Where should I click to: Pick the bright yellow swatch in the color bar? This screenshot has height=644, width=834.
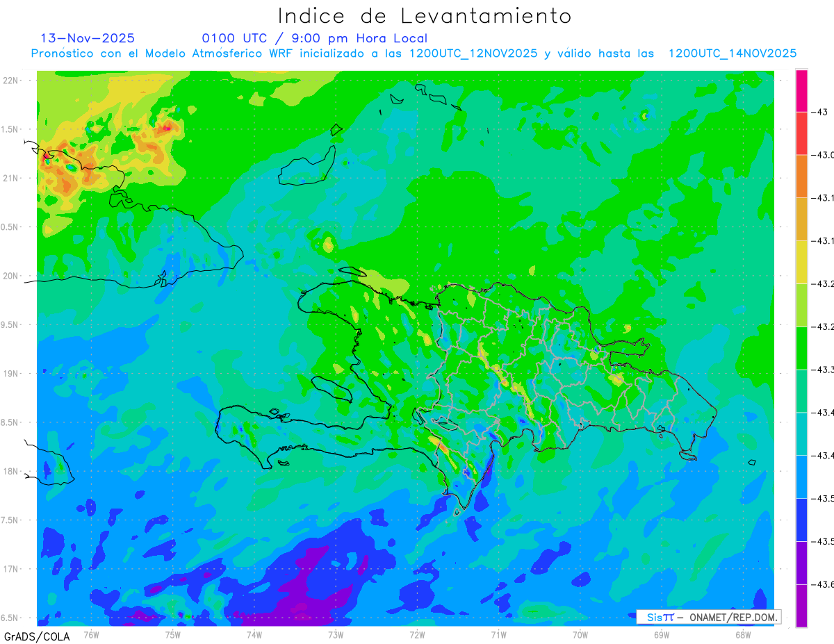pos(801,262)
